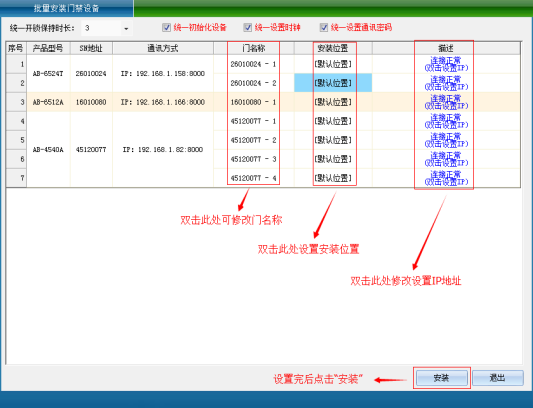Select the 批量安装门禁设备 tab

pyautogui.click(x=67, y=8)
